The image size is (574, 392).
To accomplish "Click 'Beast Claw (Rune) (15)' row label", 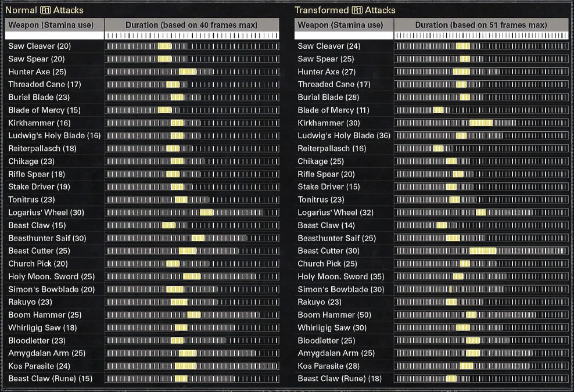I will coord(51,379).
